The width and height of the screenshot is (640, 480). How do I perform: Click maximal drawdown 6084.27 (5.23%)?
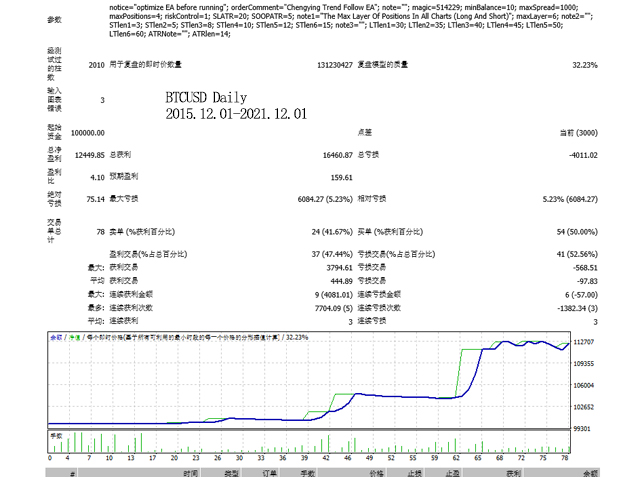click(x=325, y=199)
